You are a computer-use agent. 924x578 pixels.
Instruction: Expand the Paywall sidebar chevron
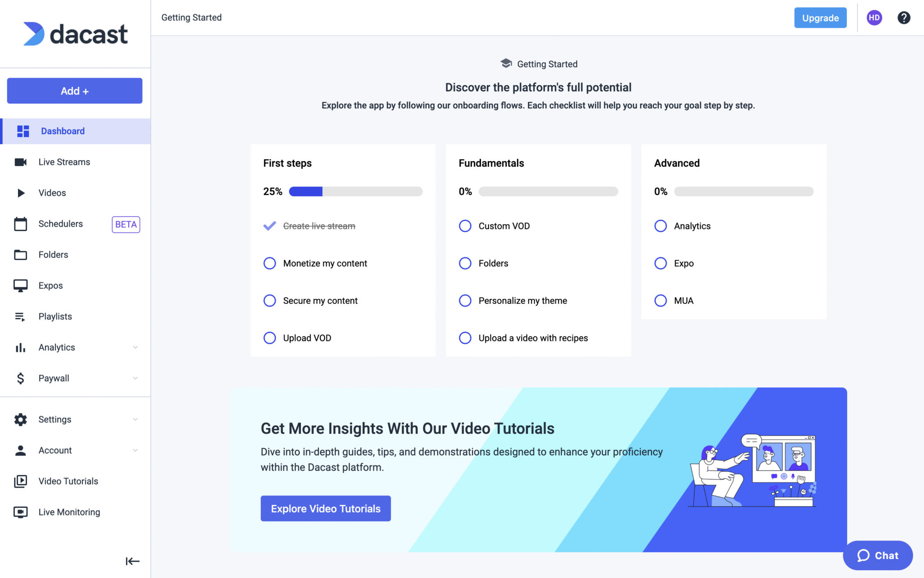135,378
